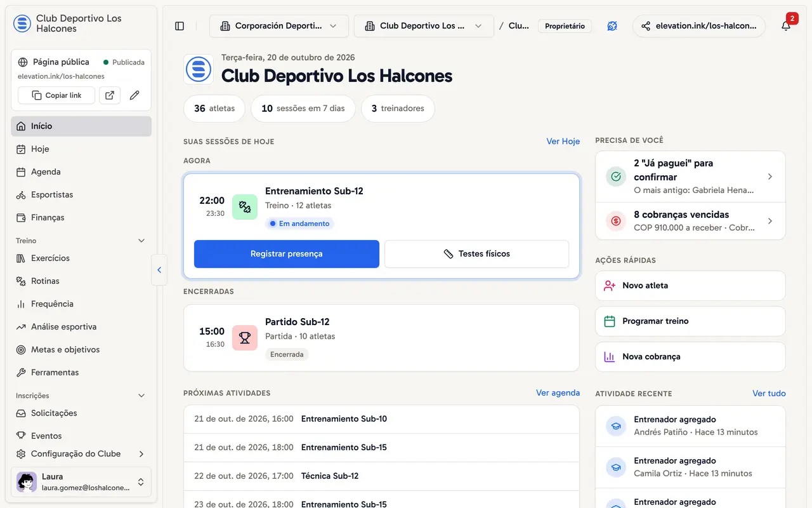This screenshot has height=508, width=812.
Task: Open the Corporación Deporti... organization dropdown
Action: point(279,26)
